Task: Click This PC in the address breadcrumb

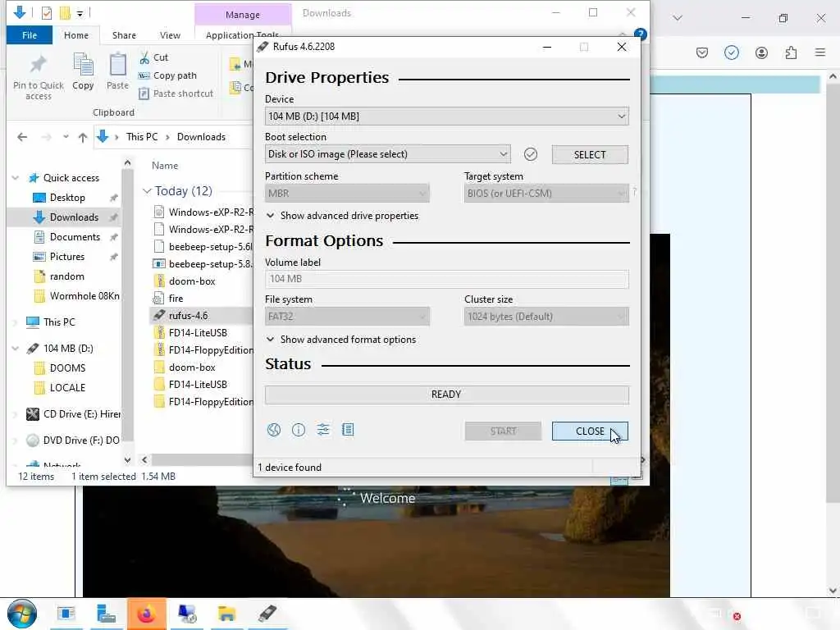Action: (142, 137)
